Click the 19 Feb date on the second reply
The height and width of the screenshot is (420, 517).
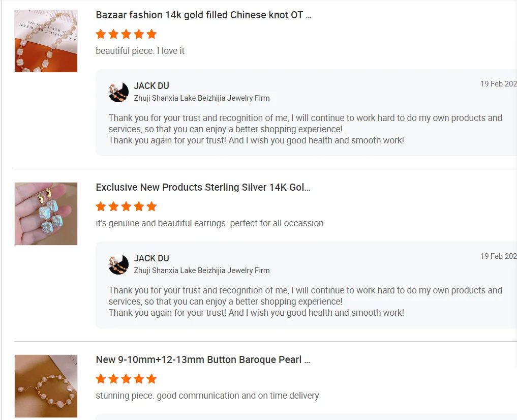[498, 256]
